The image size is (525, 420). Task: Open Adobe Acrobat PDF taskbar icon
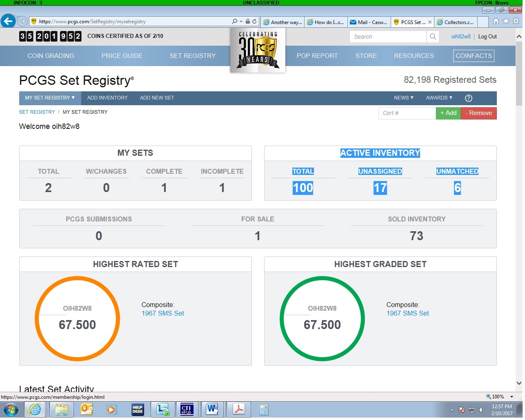(x=238, y=409)
